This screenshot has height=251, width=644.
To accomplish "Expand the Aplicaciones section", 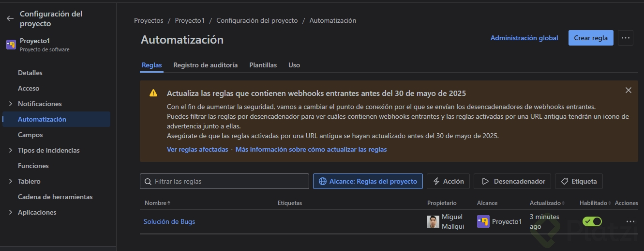I will point(11,212).
